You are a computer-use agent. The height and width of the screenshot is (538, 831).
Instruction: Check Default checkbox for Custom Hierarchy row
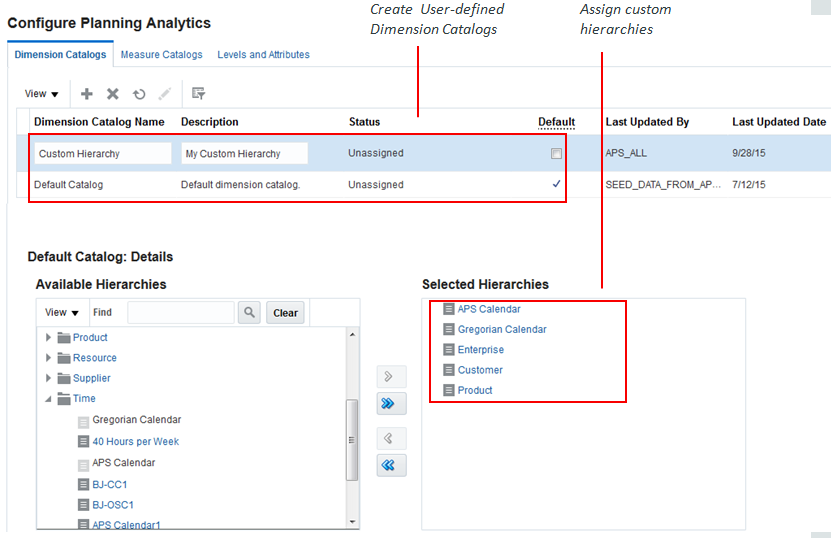click(x=556, y=154)
